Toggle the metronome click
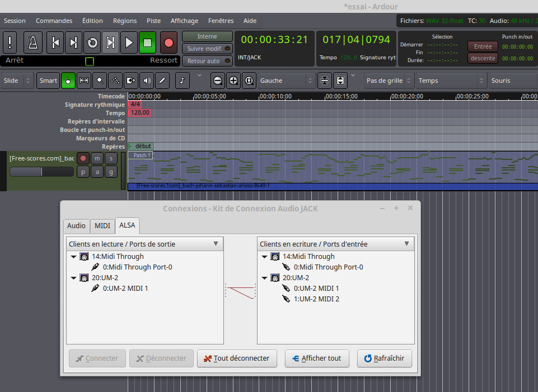Screen dimensions: 538x392 coord(34,42)
